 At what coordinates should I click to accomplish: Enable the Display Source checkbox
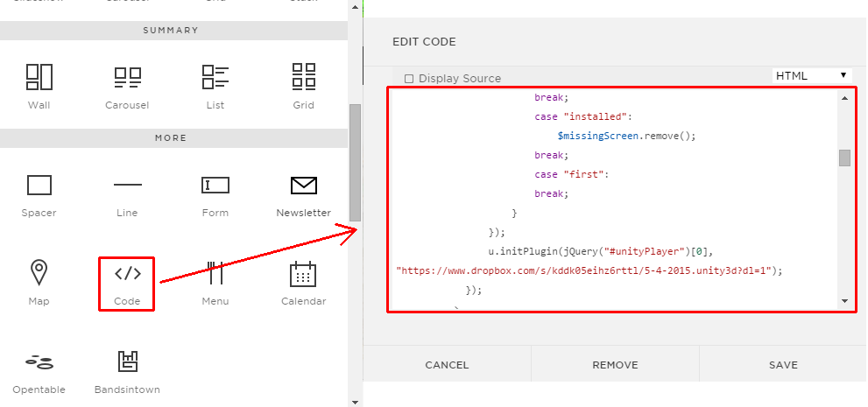409,79
